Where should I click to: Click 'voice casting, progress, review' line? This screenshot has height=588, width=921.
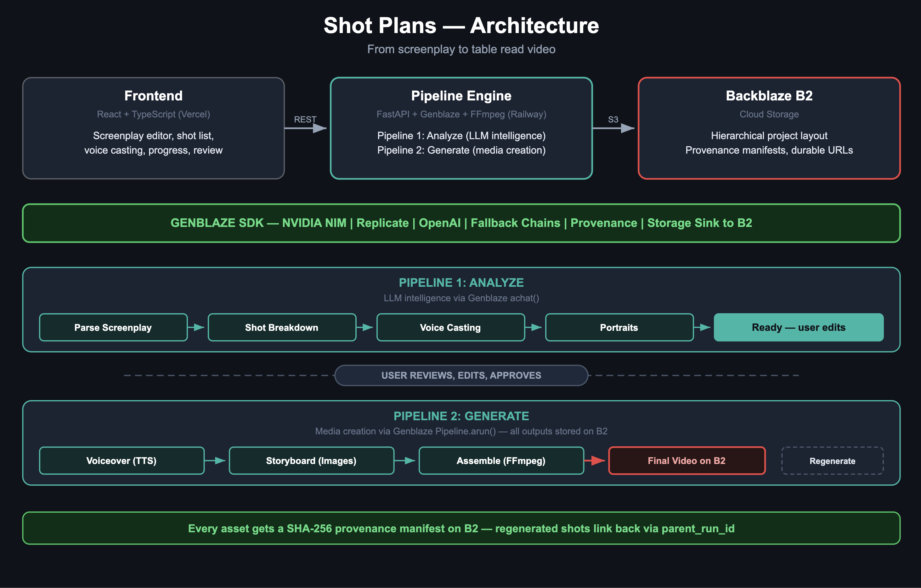point(153,150)
